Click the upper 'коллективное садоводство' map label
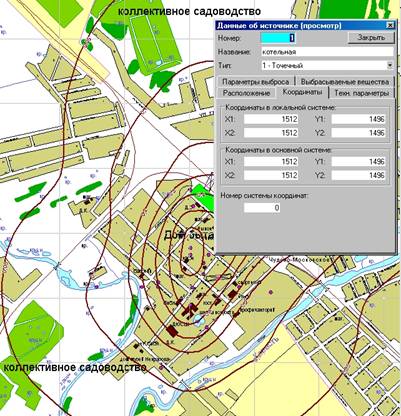The image size is (401, 416). [189, 11]
